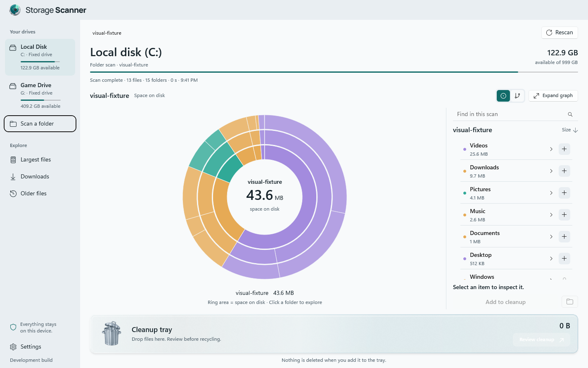Screen dimensions: 588x368
Task: Add Downloads folder to cleanup with plus
Action: coord(564,171)
